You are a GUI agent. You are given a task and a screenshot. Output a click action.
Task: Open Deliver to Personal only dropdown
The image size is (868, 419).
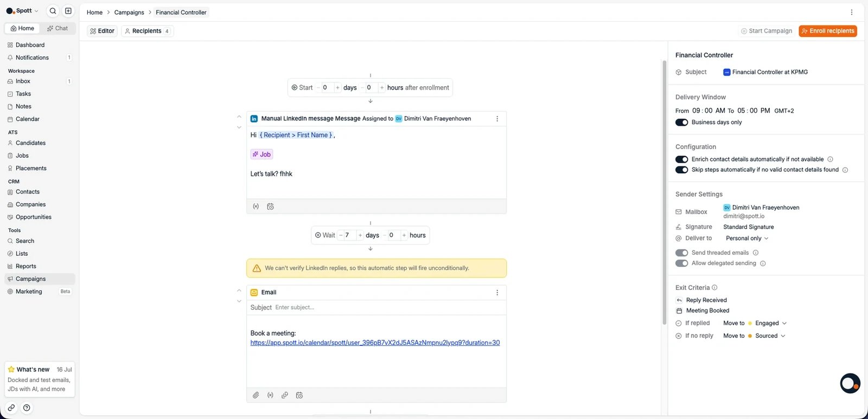point(747,238)
